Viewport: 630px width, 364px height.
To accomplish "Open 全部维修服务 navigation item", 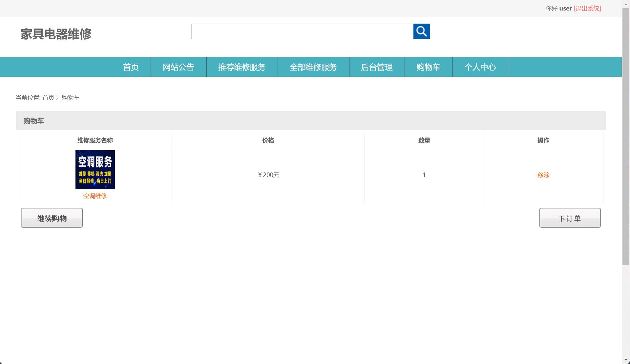I will [313, 67].
